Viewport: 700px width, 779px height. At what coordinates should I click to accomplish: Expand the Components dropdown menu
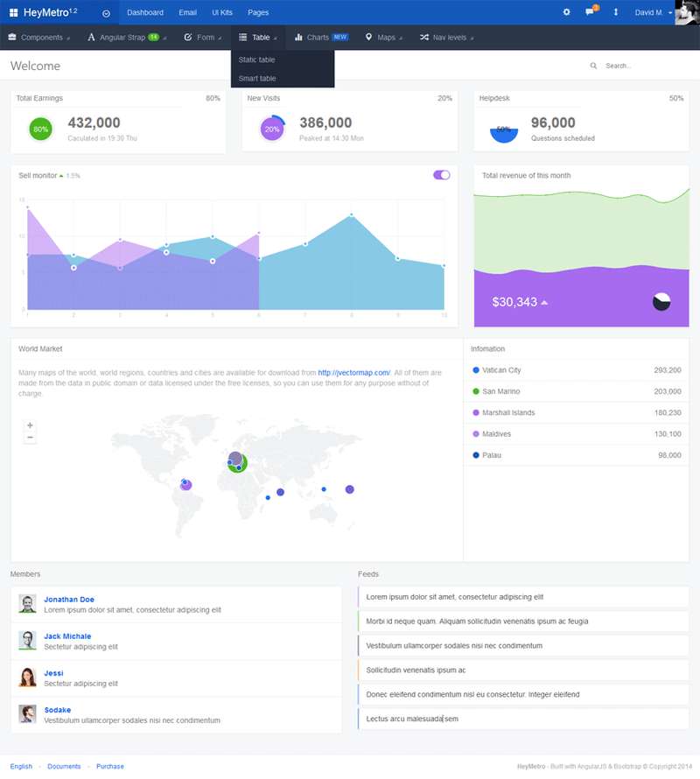tap(40, 38)
